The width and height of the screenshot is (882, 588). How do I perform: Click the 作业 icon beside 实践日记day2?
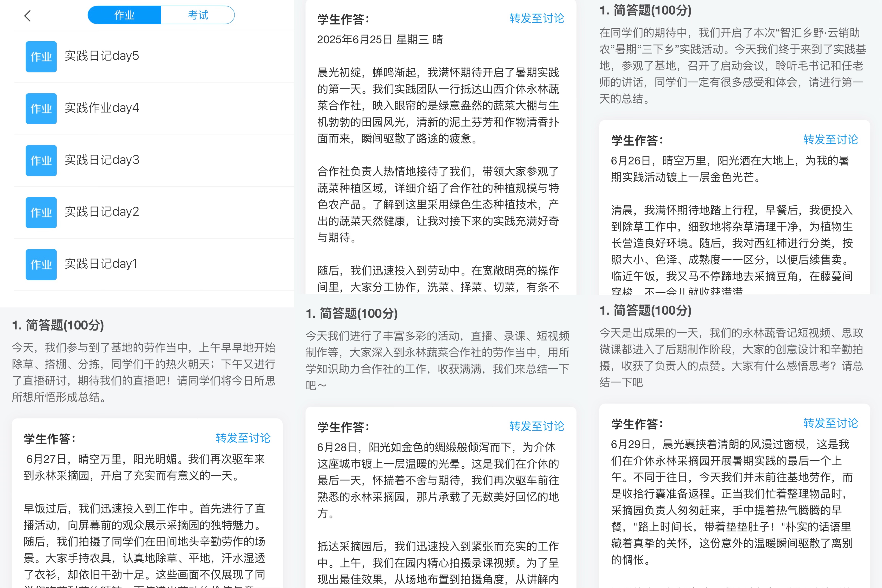[x=41, y=212]
